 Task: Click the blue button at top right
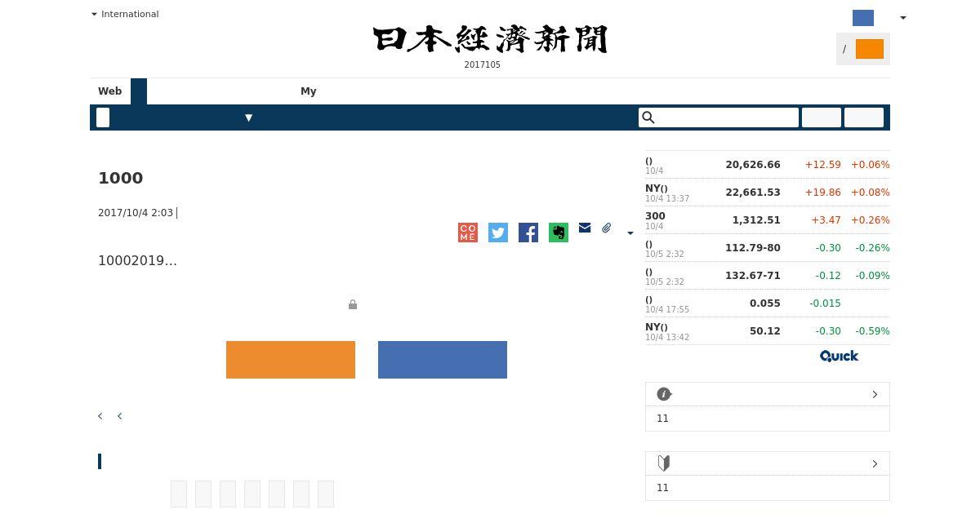coord(863,18)
